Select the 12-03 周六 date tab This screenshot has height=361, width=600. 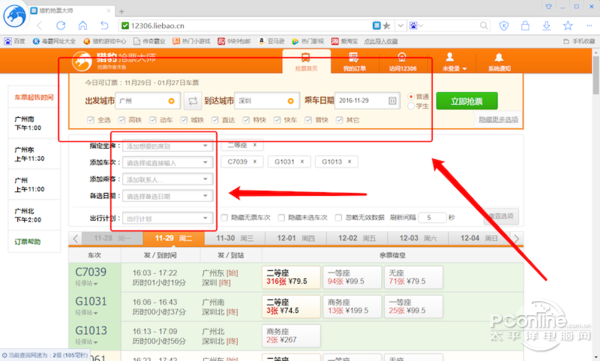pos(418,238)
